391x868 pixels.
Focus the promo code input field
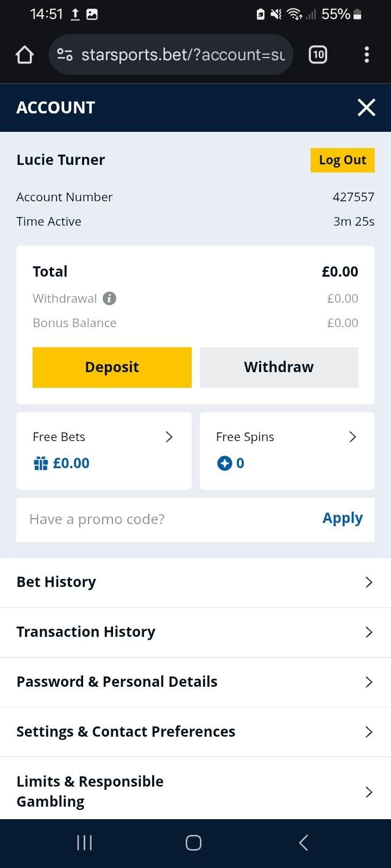click(163, 519)
